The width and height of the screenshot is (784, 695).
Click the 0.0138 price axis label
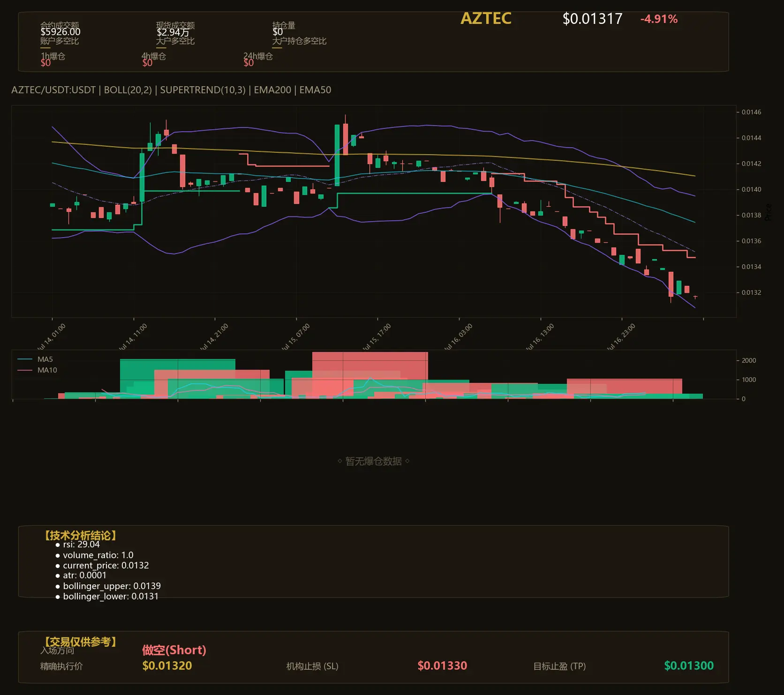(x=751, y=215)
